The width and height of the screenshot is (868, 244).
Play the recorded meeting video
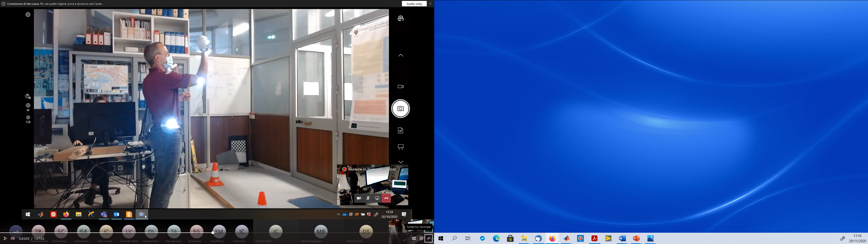point(5,238)
